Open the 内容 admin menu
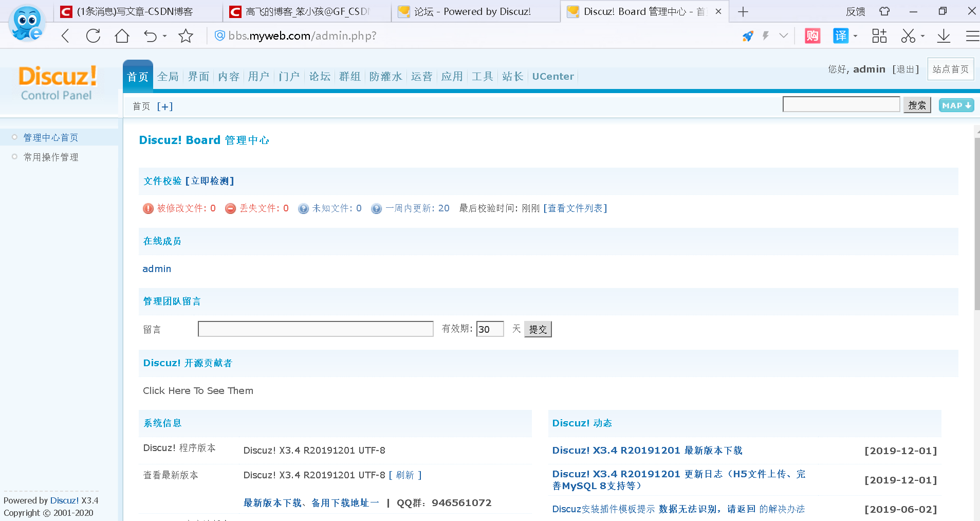This screenshot has width=980, height=521. (229, 77)
